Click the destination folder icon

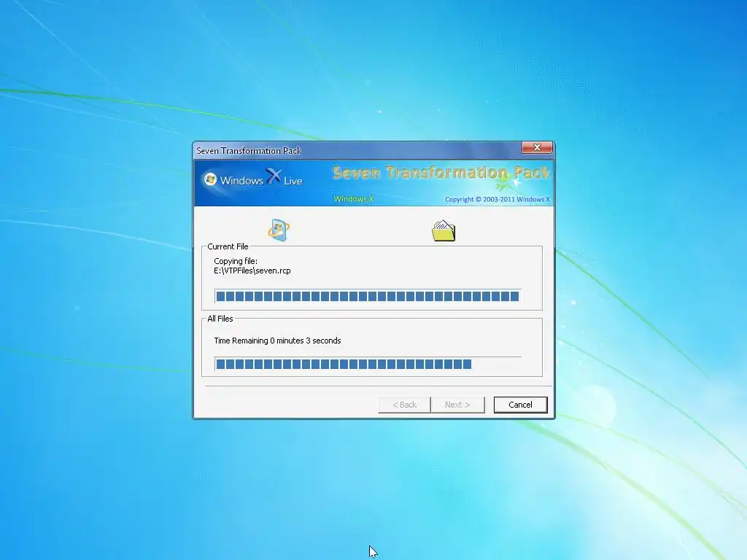444,231
